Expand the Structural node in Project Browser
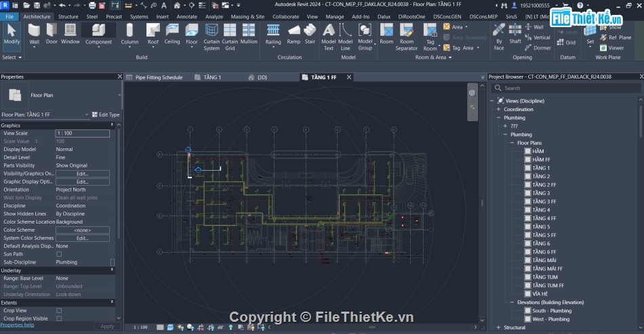This screenshot has width=644, height=334. click(499, 327)
